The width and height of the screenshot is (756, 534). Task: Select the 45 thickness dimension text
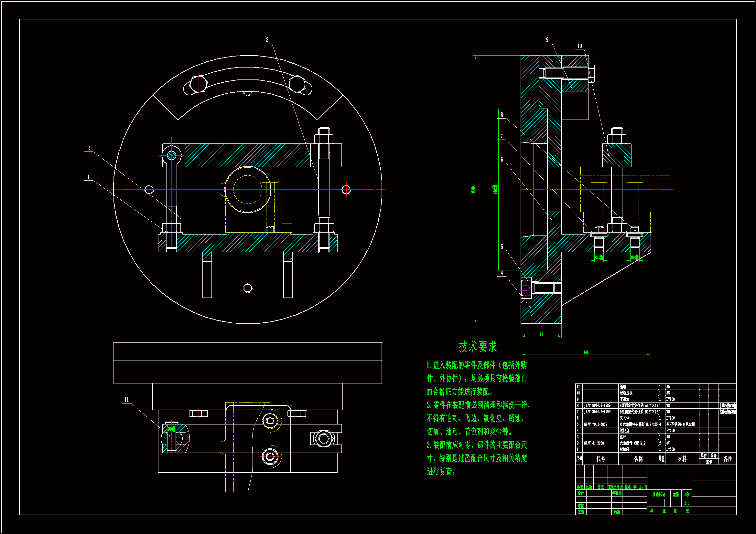click(x=541, y=334)
